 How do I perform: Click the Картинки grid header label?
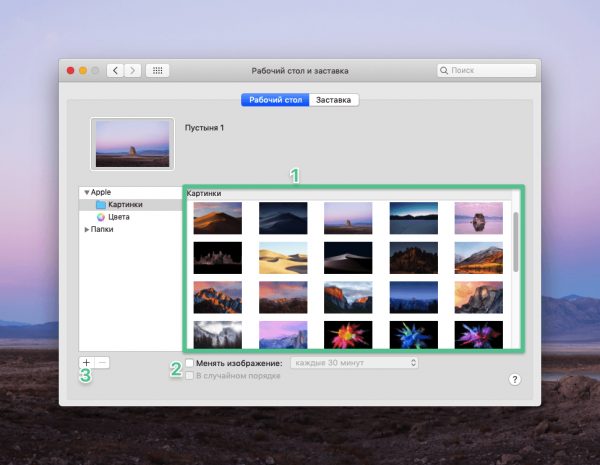pos(204,193)
